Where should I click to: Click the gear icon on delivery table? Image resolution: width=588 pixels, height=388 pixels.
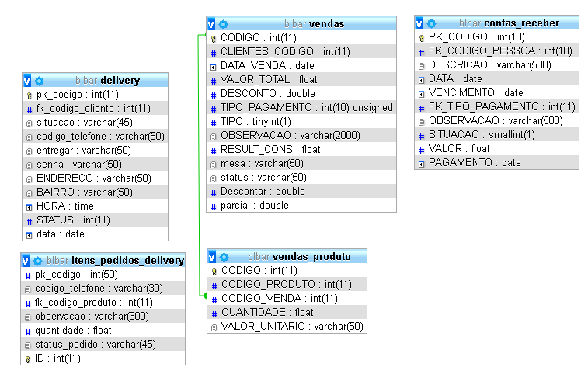(40, 81)
